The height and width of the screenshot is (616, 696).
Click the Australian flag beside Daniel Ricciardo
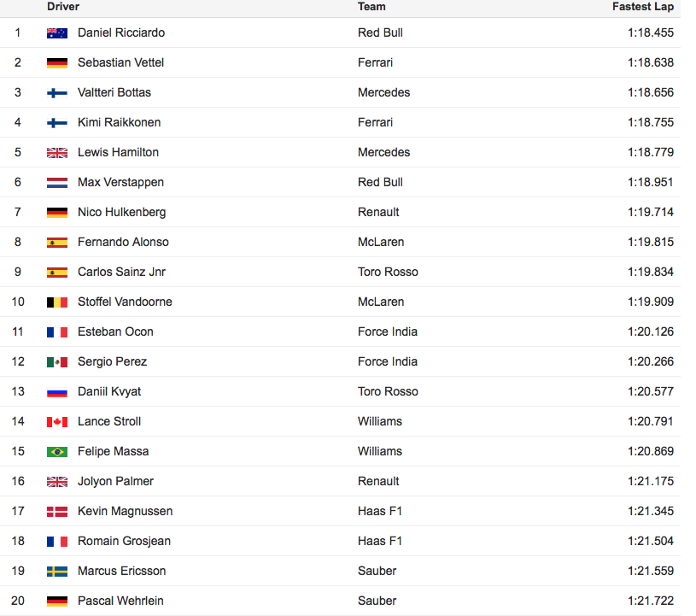point(57,32)
